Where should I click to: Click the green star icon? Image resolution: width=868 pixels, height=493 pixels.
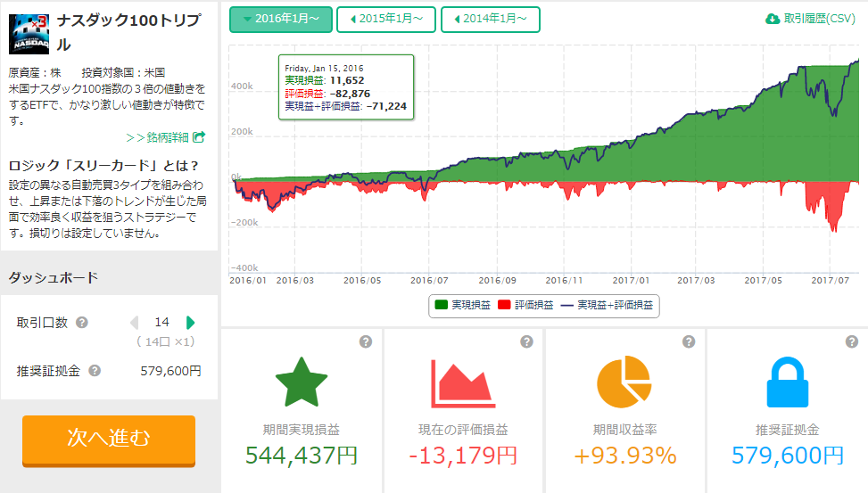(302, 382)
